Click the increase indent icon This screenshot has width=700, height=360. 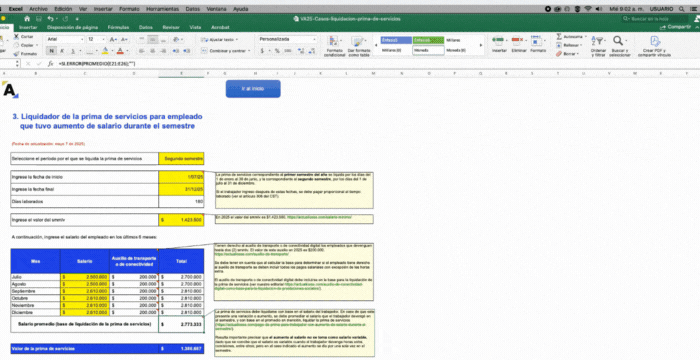pos(187,51)
